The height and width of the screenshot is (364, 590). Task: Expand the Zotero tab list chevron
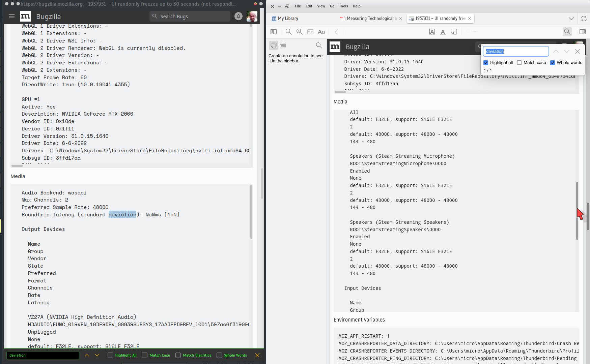pyautogui.click(x=571, y=19)
